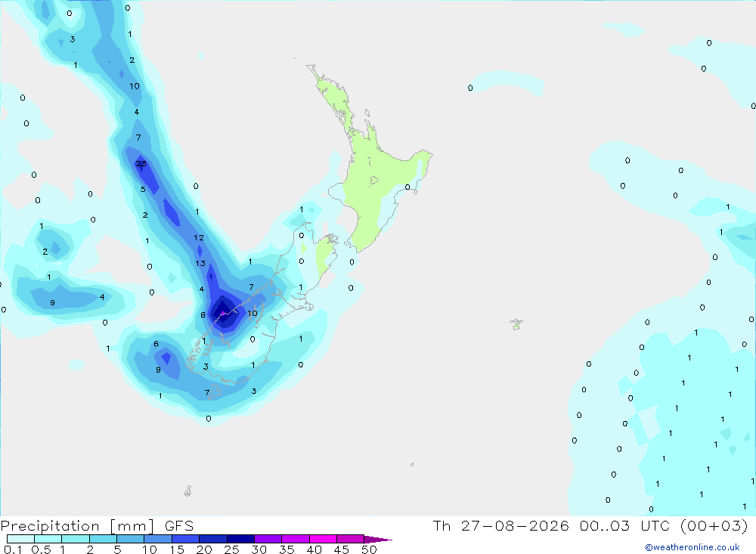Click the '5' precipitation value below 23
The width and height of the screenshot is (756, 554).
(x=143, y=189)
